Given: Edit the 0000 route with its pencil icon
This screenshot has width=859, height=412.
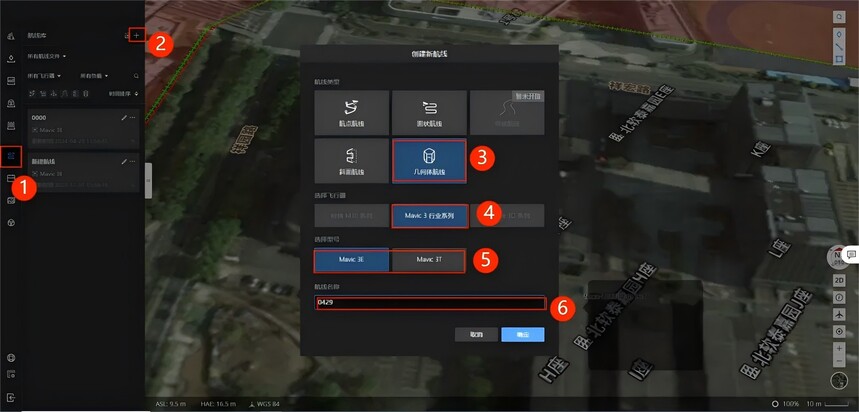Looking at the screenshot, I should (x=124, y=117).
